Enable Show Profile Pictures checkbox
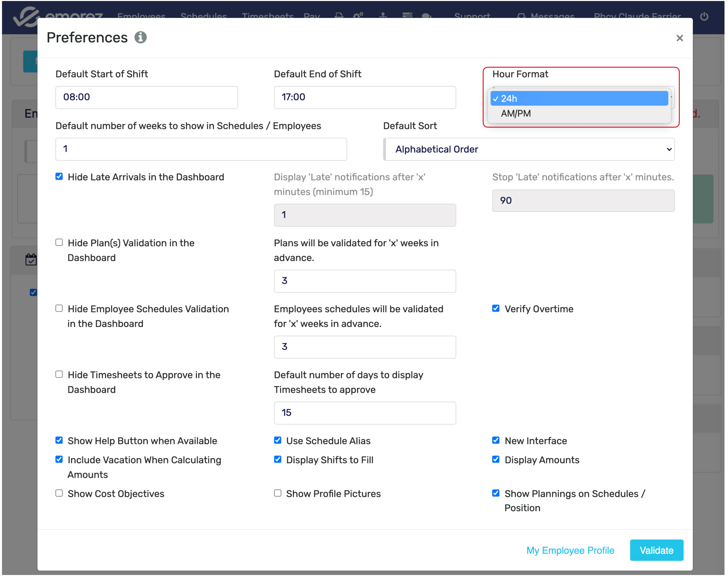This screenshot has width=728, height=578. tap(277, 493)
